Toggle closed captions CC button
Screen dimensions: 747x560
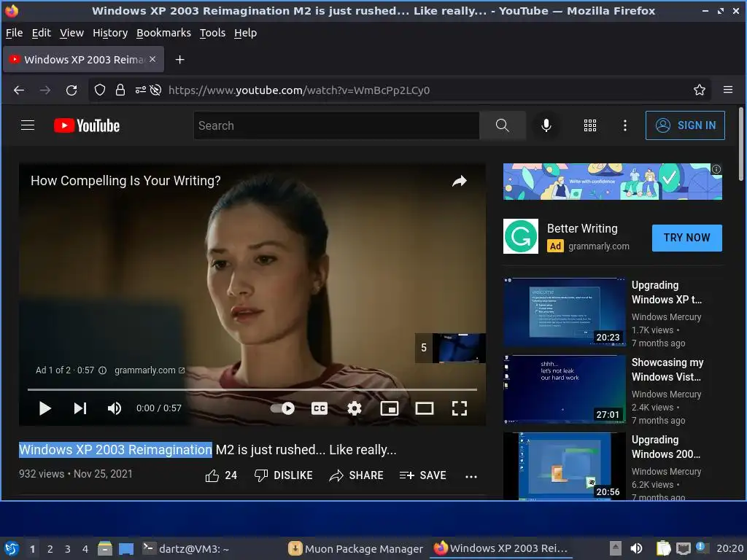[320, 408]
